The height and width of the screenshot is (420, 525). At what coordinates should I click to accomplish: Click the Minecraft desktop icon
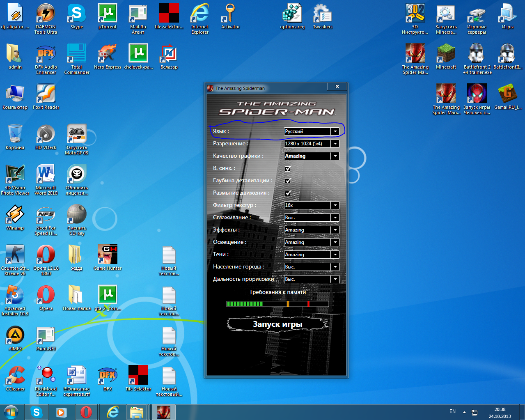coord(446,54)
